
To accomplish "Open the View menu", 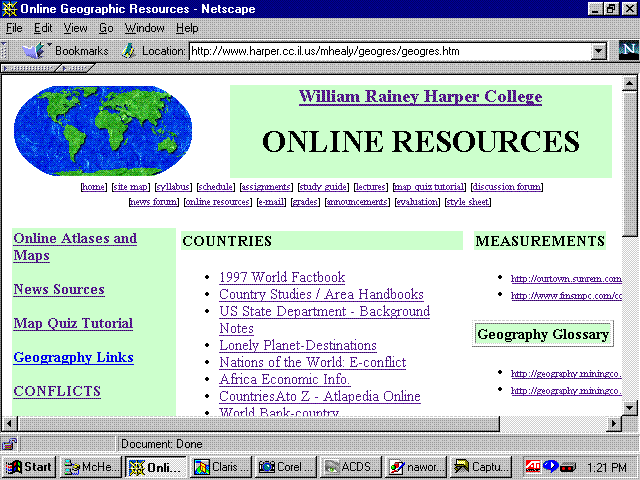I will [75, 28].
